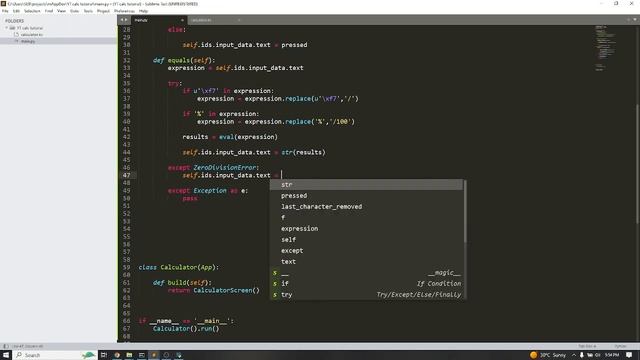Select 'text' completion entry
Screen dimensions: 640x360
pos(367,262)
